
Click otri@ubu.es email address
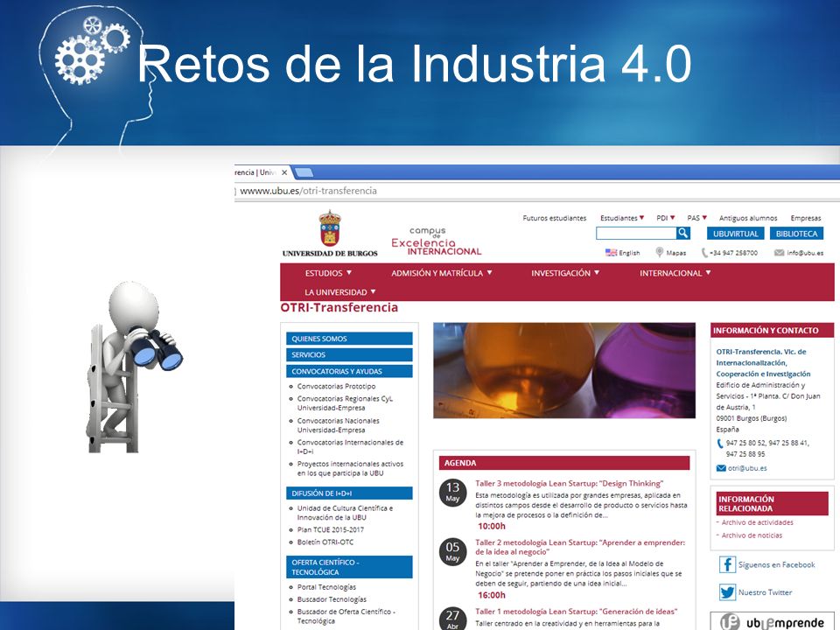pos(747,467)
